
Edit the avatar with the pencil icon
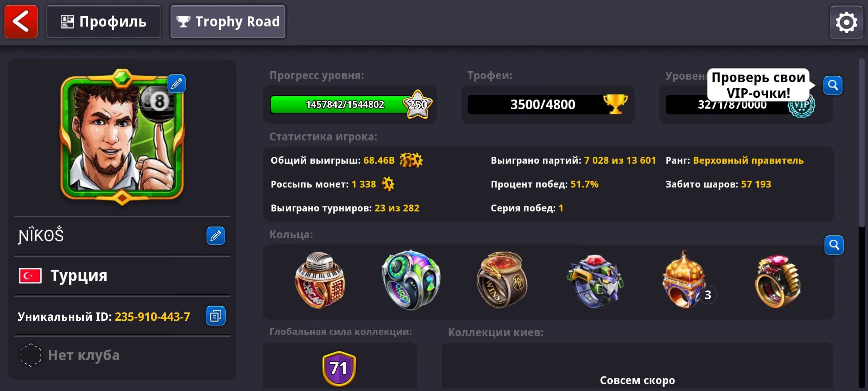176,84
